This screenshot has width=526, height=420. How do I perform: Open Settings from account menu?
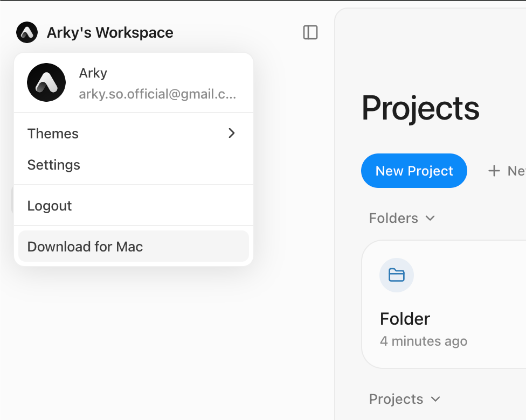54,165
